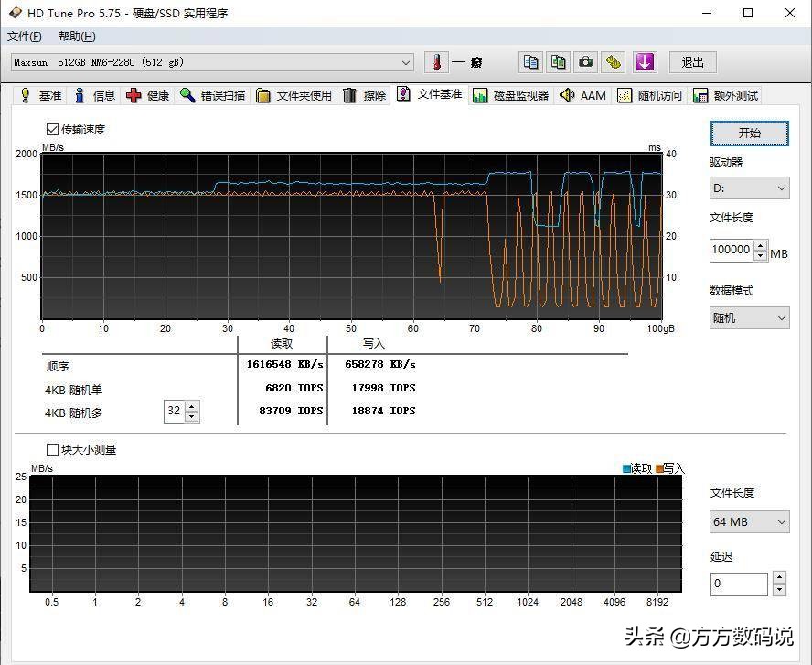Click the temperature thermometer icon

click(437, 62)
